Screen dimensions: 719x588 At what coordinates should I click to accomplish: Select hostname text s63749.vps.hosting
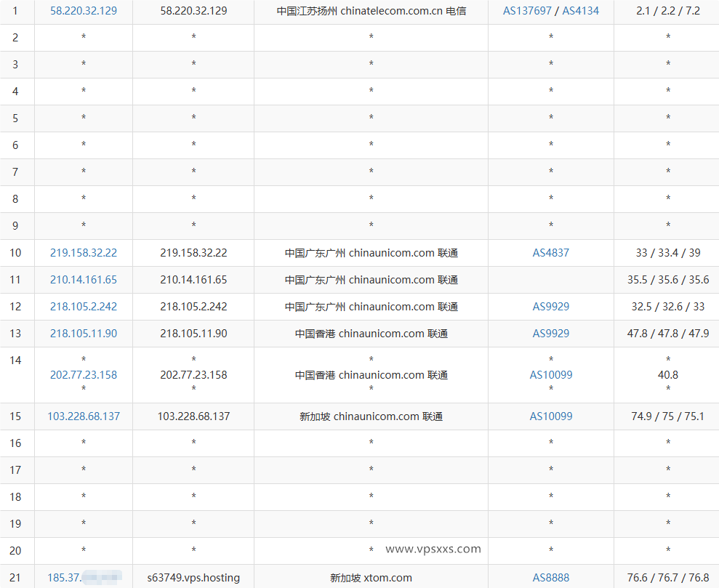click(193, 577)
